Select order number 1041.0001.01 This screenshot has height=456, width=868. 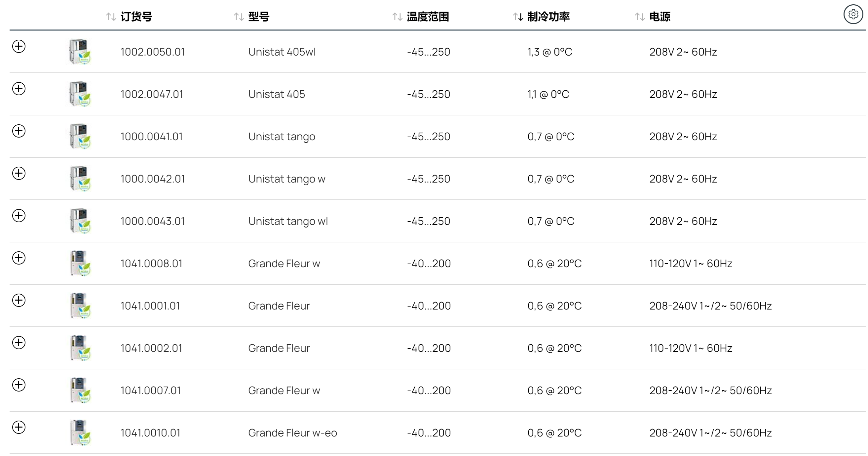(x=150, y=306)
